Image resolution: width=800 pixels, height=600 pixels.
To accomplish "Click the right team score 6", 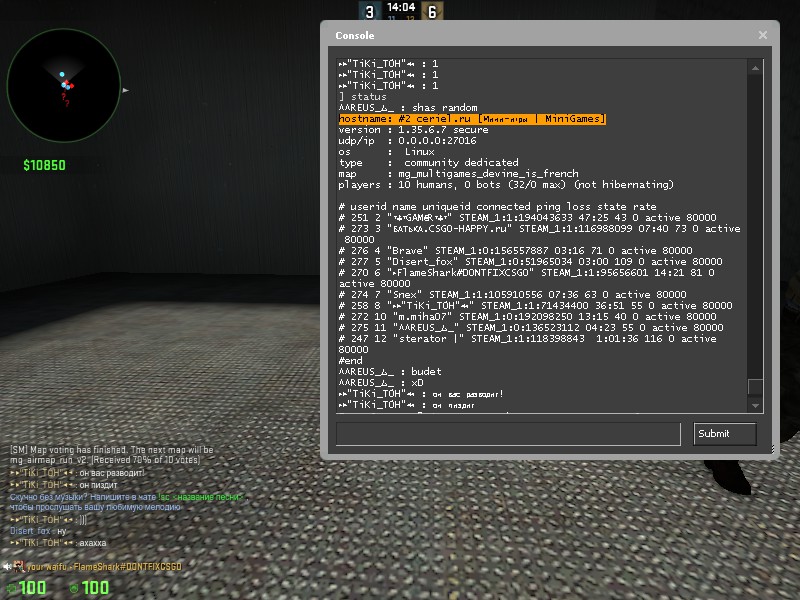I will coord(432,12).
